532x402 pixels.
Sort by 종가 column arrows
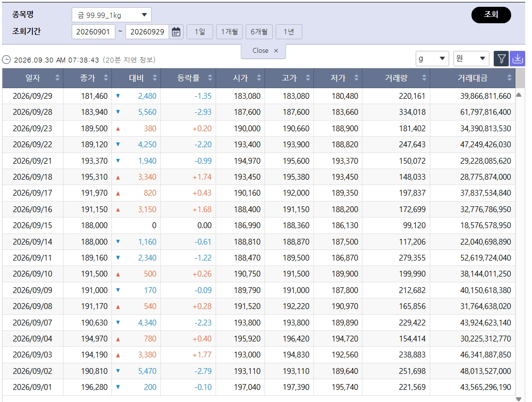(x=106, y=78)
